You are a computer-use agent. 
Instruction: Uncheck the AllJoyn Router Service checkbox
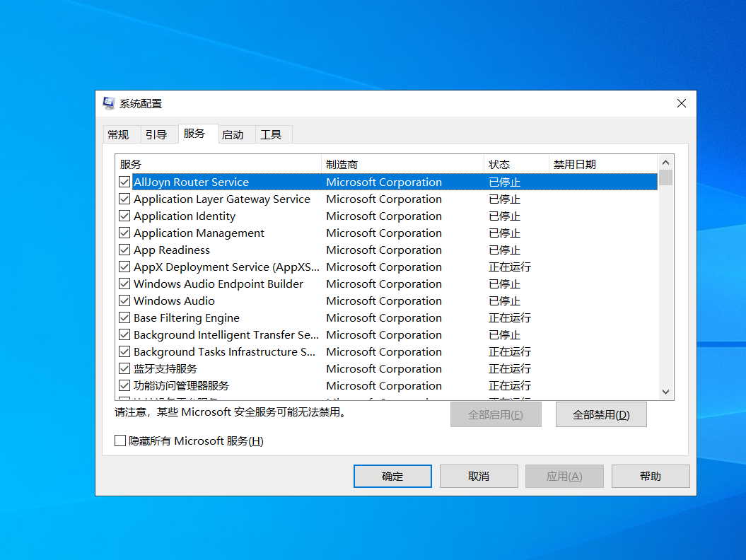pyautogui.click(x=124, y=182)
